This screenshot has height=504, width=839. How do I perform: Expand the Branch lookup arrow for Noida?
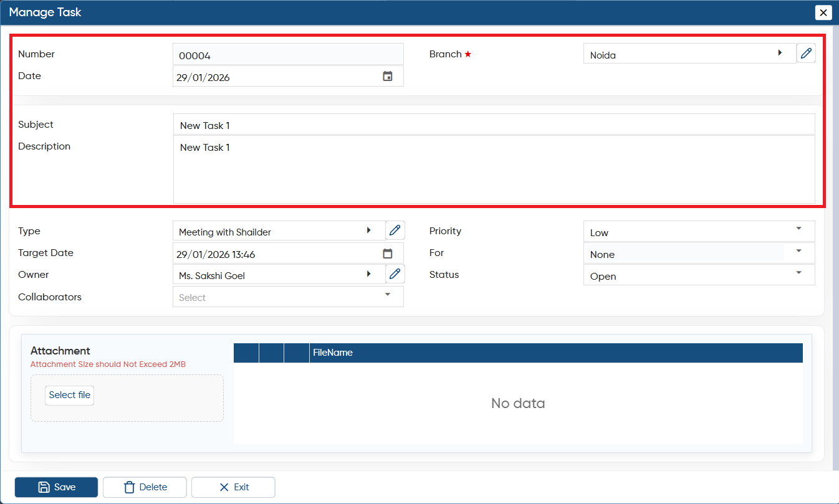pyautogui.click(x=780, y=54)
